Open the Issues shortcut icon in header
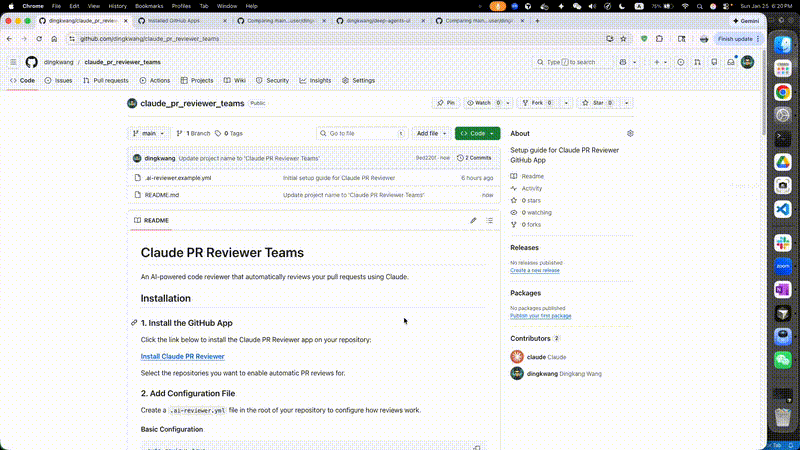 [x=681, y=62]
